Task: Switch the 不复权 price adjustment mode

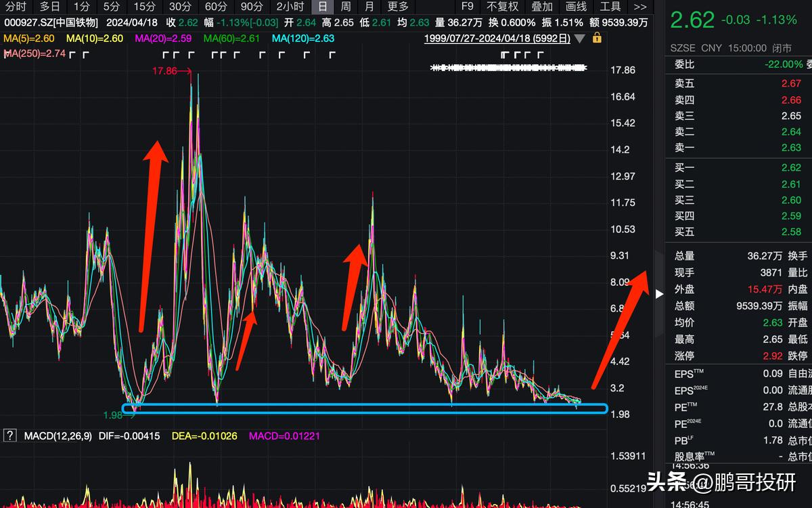Action: point(502,7)
